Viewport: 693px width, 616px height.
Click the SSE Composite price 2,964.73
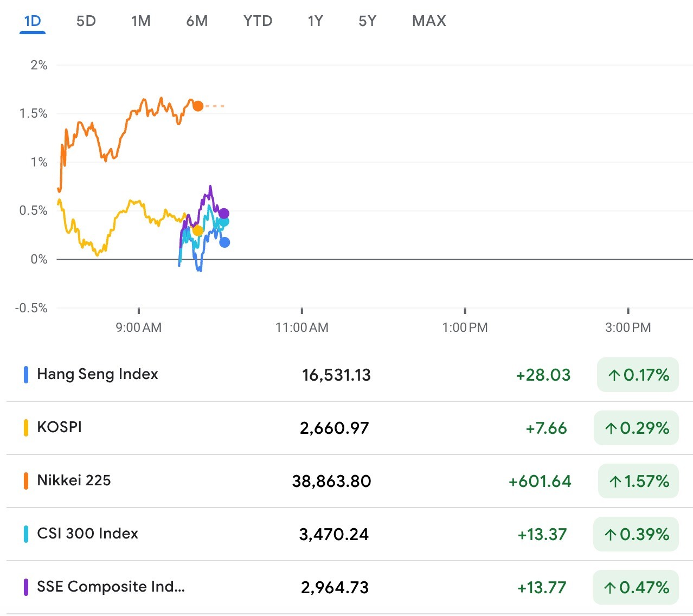click(x=335, y=587)
